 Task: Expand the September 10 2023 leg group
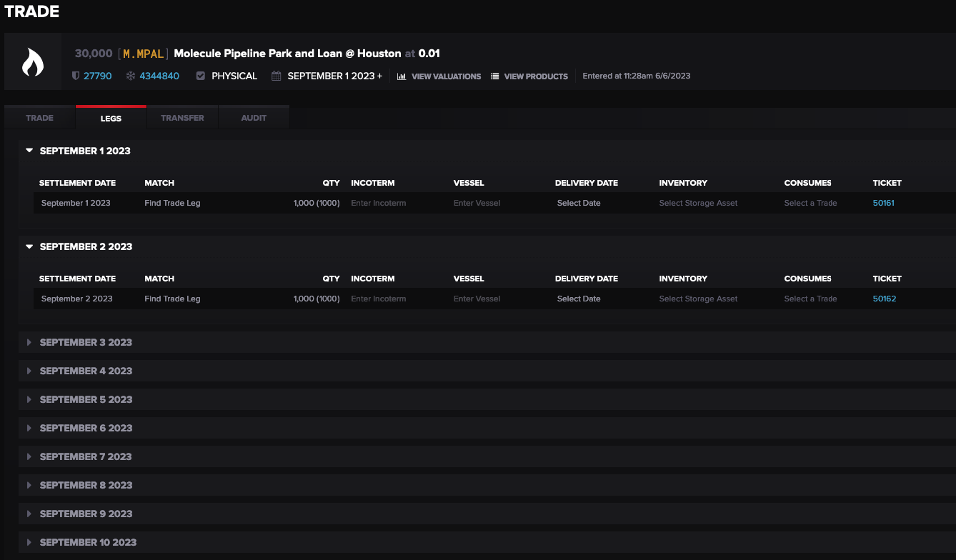[x=29, y=542]
